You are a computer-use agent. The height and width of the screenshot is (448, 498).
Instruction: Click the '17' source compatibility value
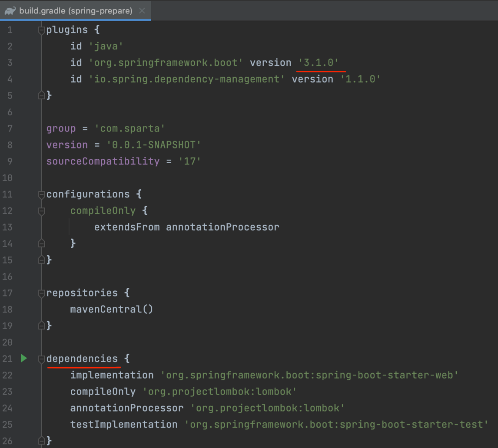click(x=189, y=161)
